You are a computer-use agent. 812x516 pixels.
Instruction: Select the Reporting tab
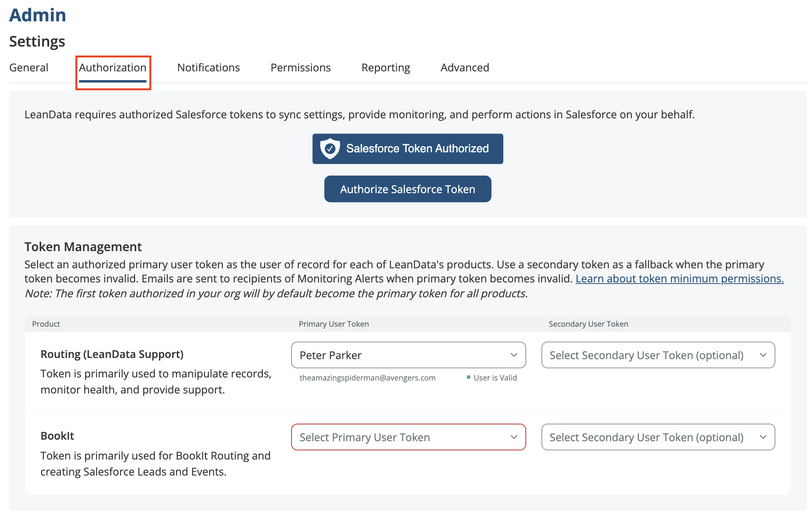(385, 68)
